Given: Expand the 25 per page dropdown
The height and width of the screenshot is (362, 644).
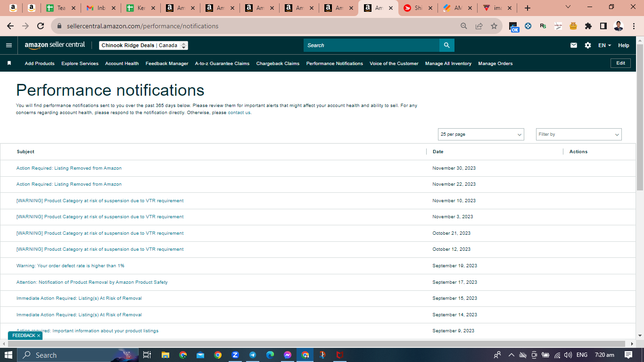Looking at the screenshot, I should [x=481, y=134].
